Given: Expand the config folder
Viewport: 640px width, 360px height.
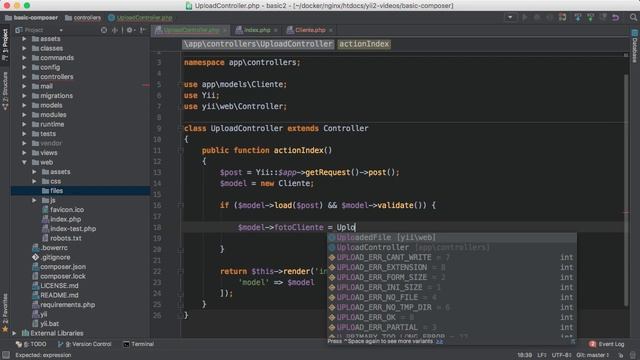Looking at the screenshot, I should (x=24, y=67).
